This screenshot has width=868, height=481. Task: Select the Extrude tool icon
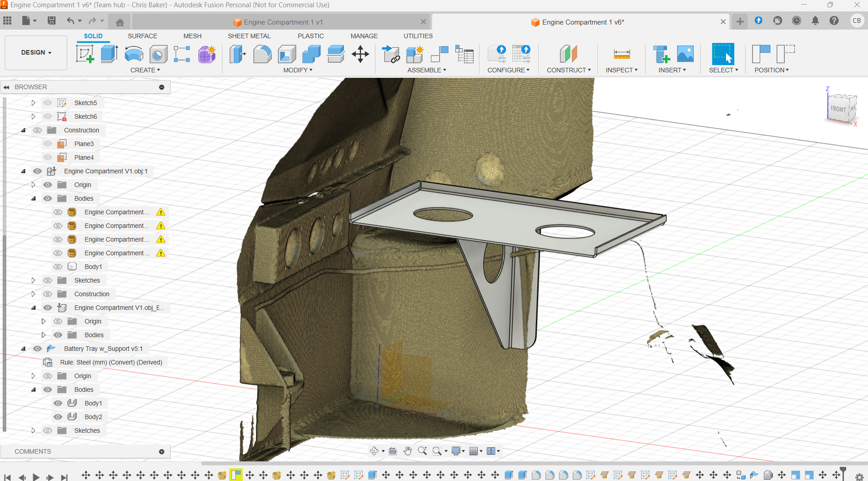point(109,54)
